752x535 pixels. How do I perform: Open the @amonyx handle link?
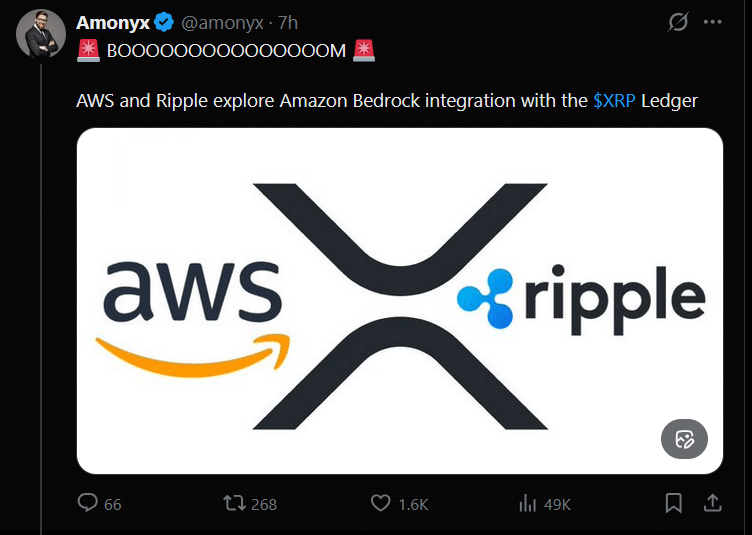point(222,23)
